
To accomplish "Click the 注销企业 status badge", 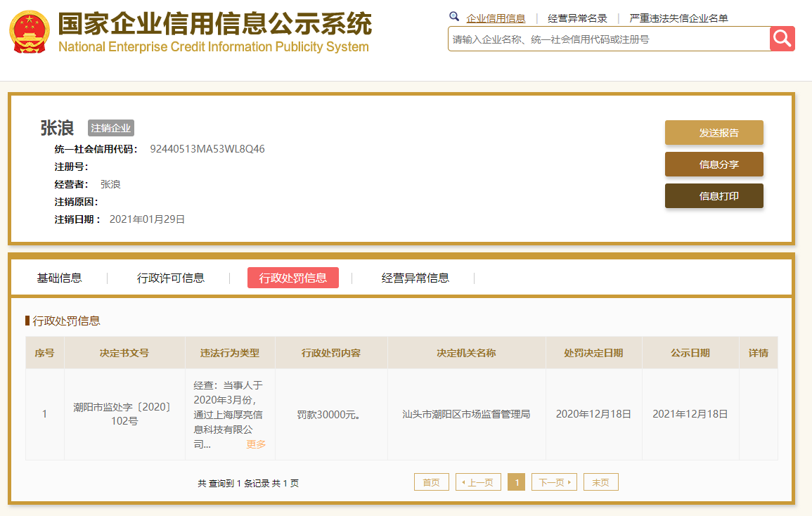I will [111, 128].
